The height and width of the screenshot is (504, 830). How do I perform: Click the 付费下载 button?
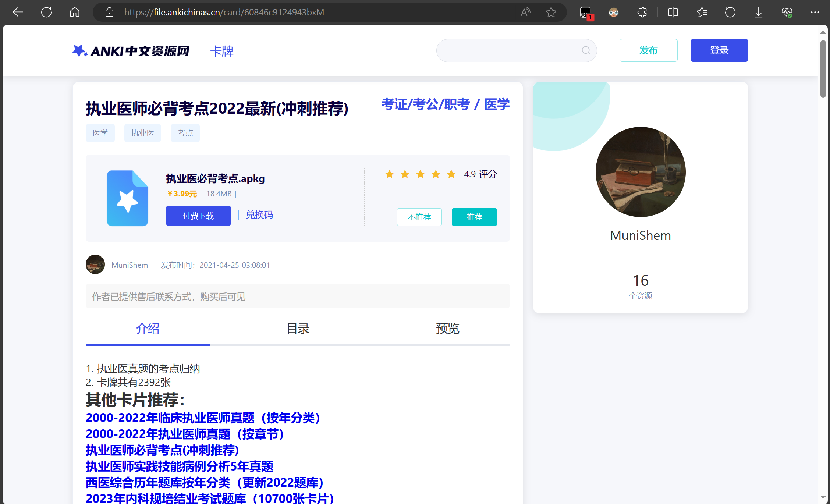pyautogui.click(x=198, y=216)
